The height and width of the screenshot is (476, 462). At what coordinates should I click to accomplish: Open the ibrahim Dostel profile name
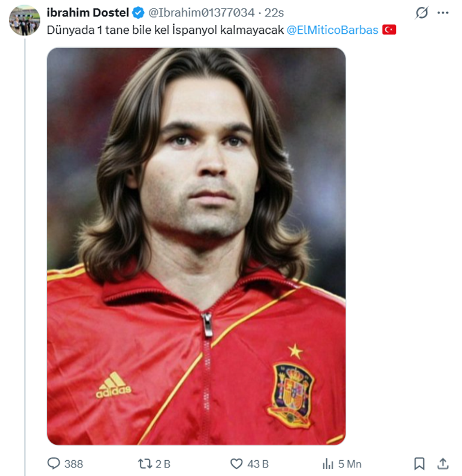[x=88, y=12]
